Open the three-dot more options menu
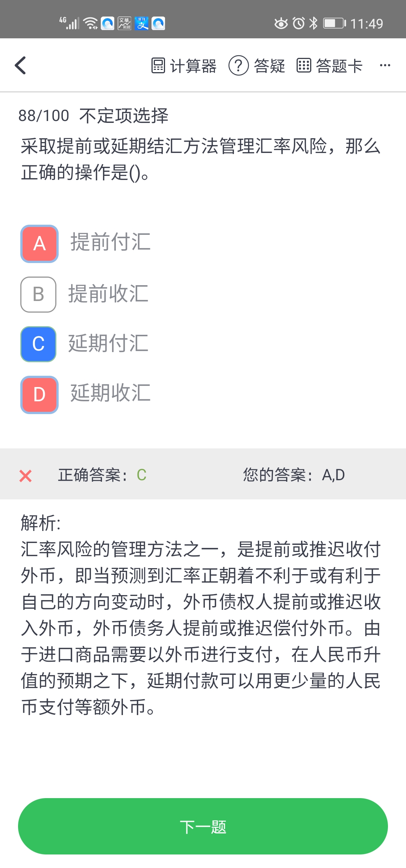The width and height of the screenshot is (406, 868). (x=385, y=65)
